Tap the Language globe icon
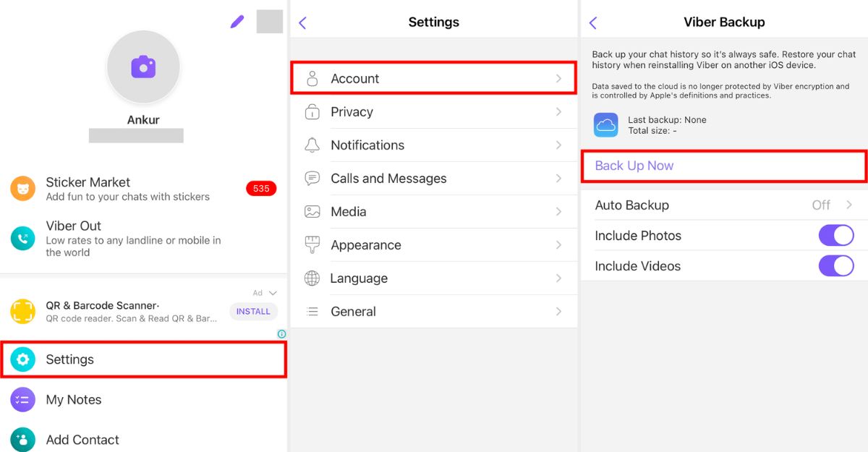The width and height of the screenshot is (868, 452). (312, 278)
